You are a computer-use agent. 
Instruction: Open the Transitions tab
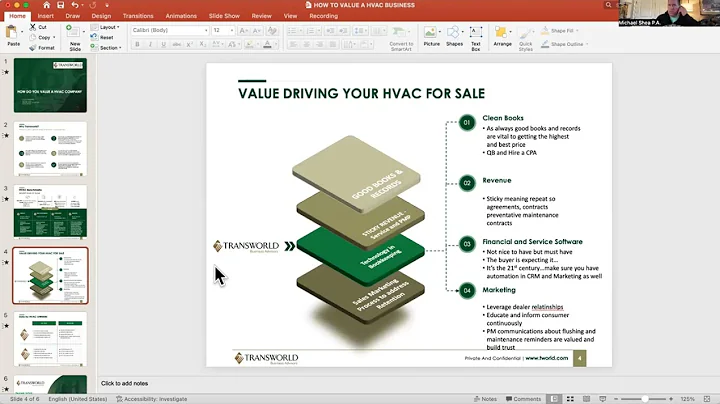point(138,16)
